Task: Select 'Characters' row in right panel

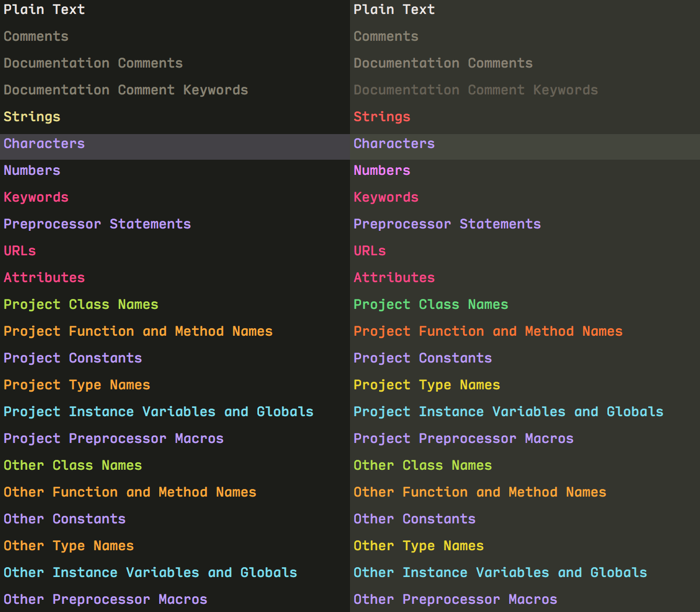Action: pyautogui.click(x=525, y=147)
